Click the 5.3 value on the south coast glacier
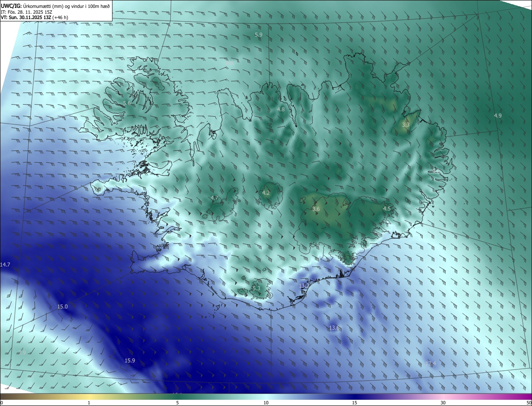Viewport: 532px width, 406px height. pyautogui.click(x=256, y=288)
